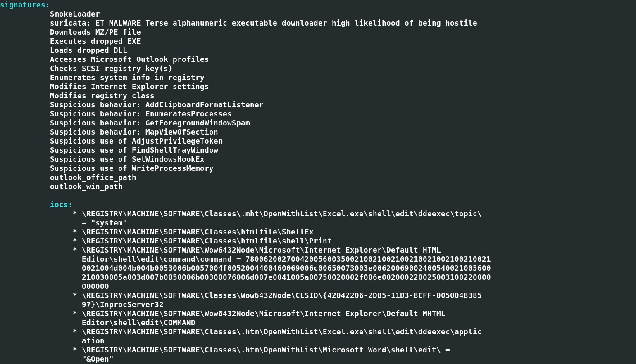636x364 pixels.
Task: Select "Loads dropped DLL" text
Action: [88, 50]
